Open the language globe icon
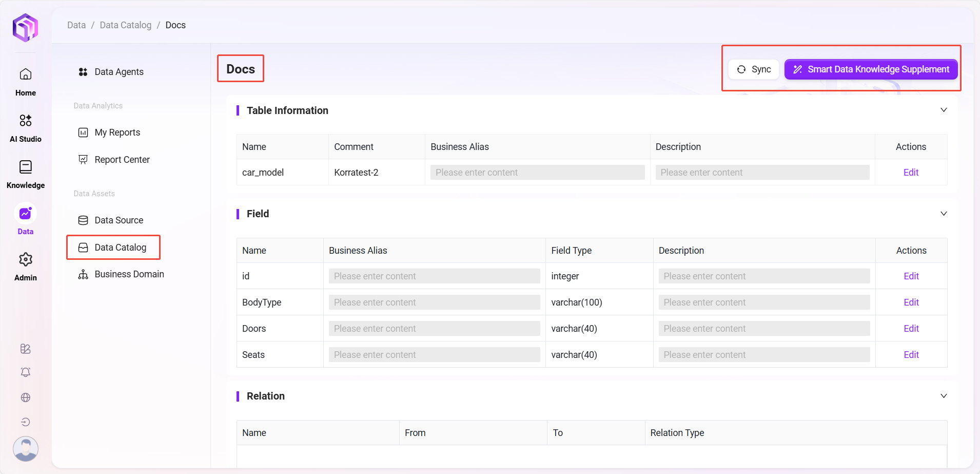 point(26,397)
